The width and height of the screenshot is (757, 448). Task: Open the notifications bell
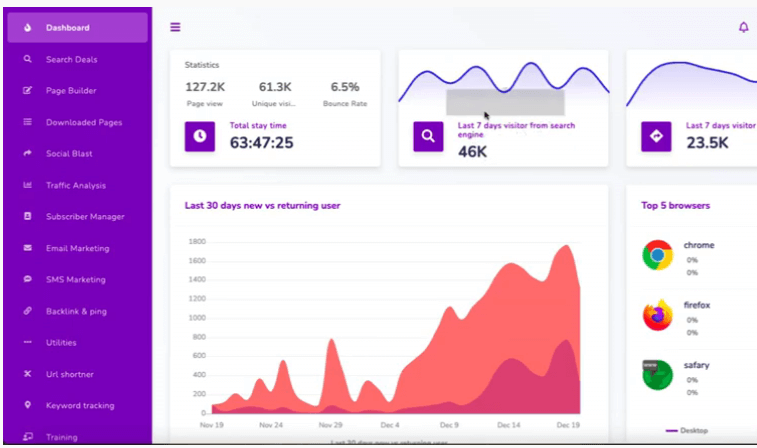(743, 27)
